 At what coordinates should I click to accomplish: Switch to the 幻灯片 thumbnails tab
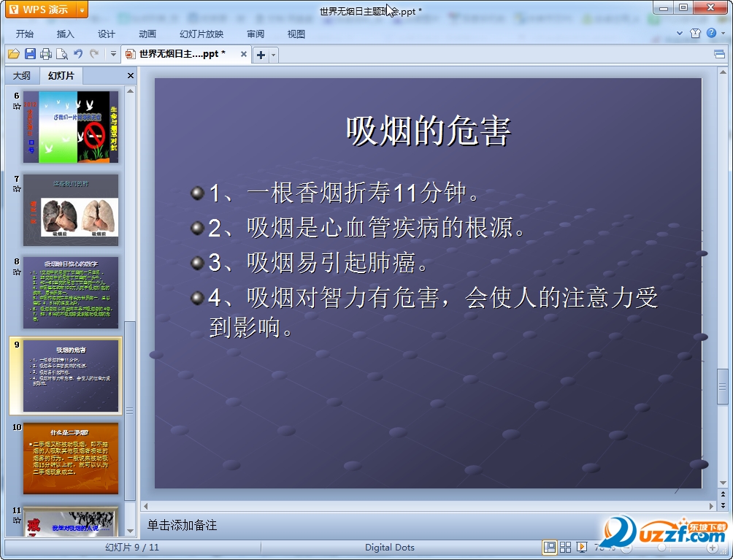[61, 76]
